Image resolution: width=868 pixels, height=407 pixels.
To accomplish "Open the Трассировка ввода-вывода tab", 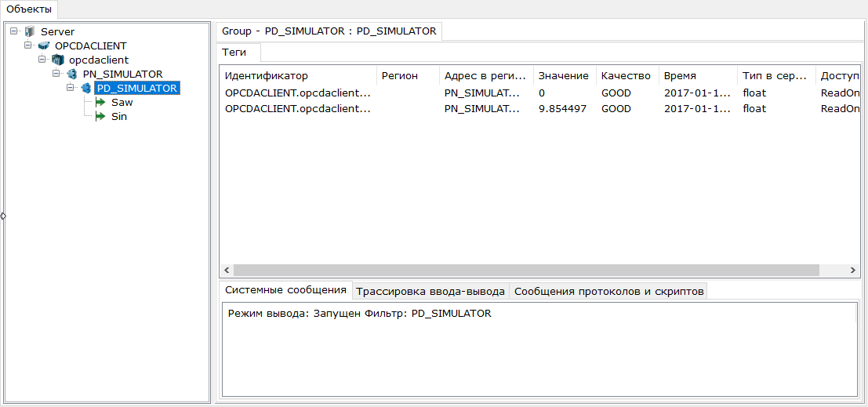I will pyautogui.click(x=430, y=291).
